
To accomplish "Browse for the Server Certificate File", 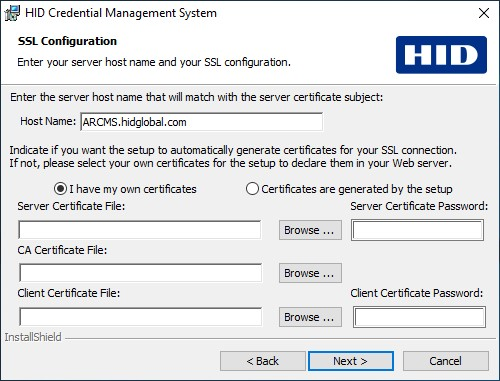I will coord(310,230).
